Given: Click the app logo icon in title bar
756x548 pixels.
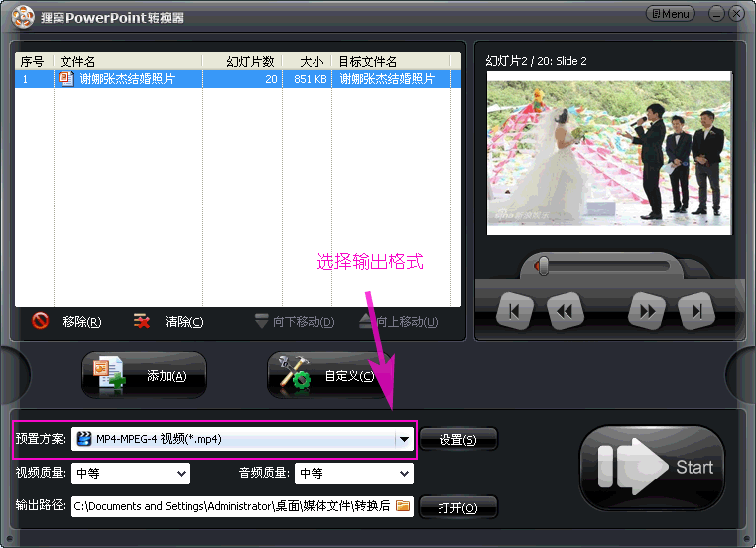Looking at the screenshot, I should pyautogui.click(x=23, y=17).
